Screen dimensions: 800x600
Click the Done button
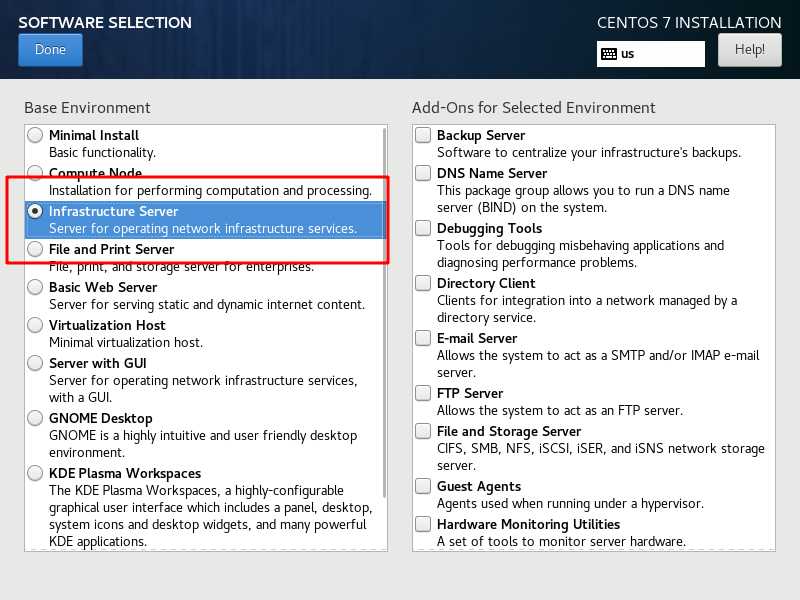50,50
